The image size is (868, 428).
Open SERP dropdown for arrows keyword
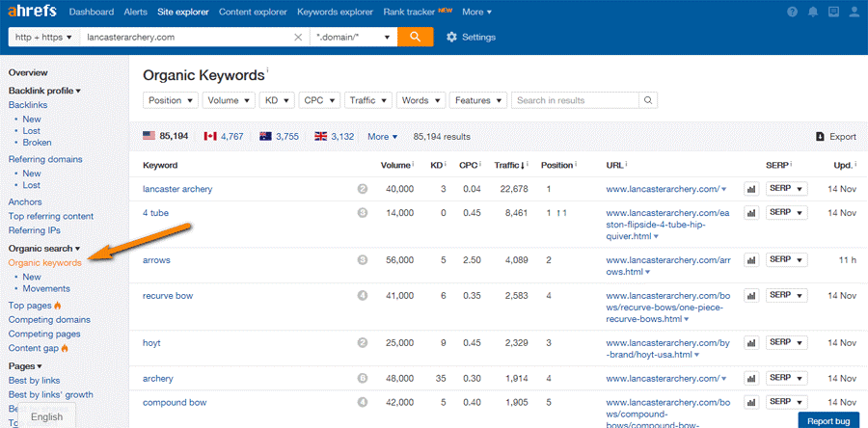pos(786,259)
